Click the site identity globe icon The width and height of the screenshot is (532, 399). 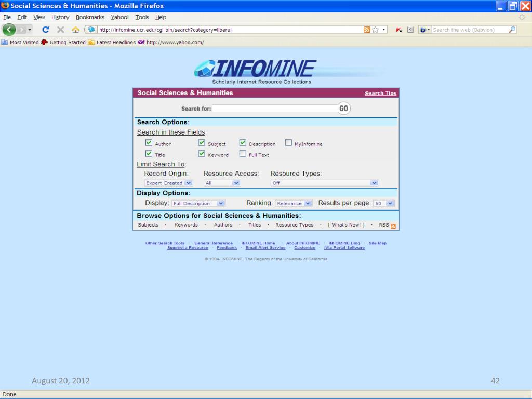click(91, 30)
